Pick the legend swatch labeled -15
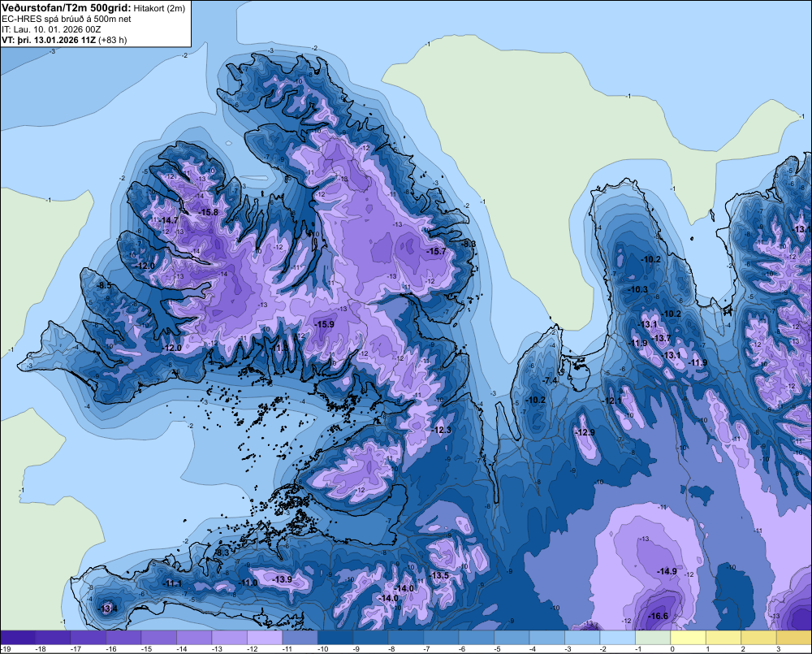This screenshot has height=654, width=812. (x=159, y=638)
